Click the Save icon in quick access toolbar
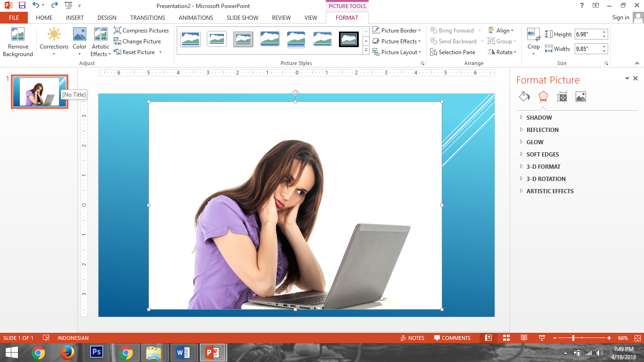Image resolution: width=644 pixels, height=362 pixels. [22, 6]
